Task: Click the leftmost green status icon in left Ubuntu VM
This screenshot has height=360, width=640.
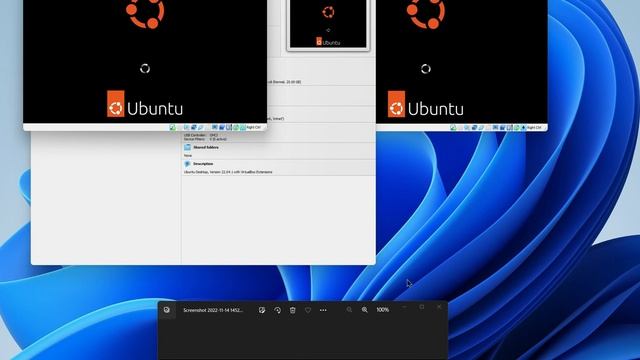Action: 172,127
